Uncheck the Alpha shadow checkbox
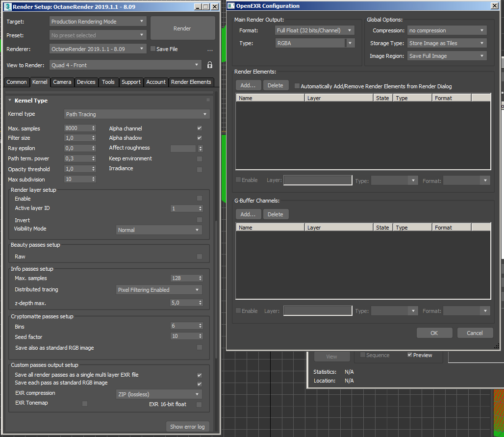 point(199,138)
